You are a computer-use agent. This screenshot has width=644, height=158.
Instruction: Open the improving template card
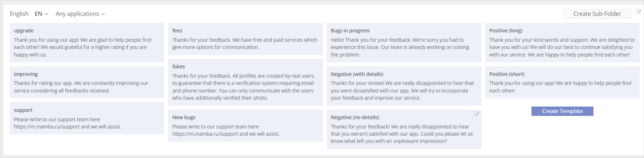87,82
